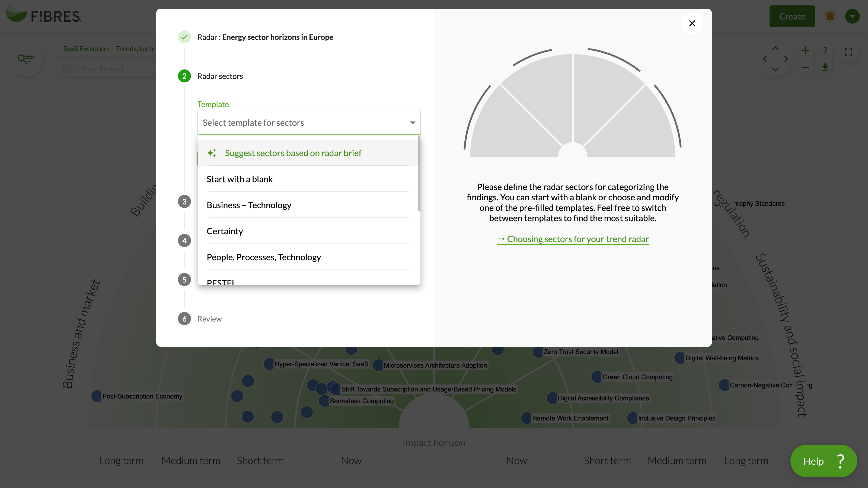Select the People, Processes, Technology template
This screenshot has width=868, height=488.
(264, 257)
